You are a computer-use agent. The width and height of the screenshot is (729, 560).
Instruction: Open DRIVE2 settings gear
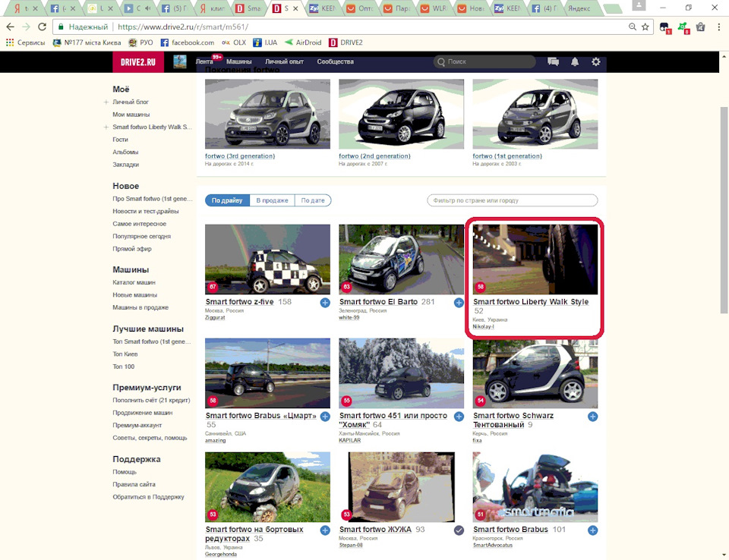click(595, 61)
